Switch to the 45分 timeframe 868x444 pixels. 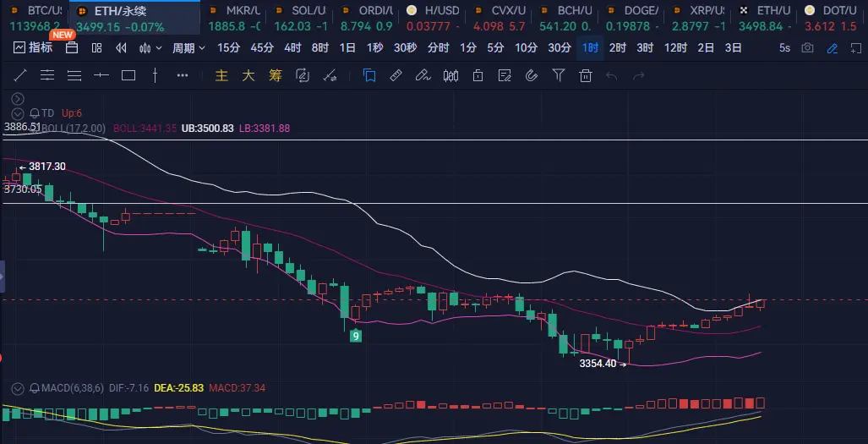[262, 48]
